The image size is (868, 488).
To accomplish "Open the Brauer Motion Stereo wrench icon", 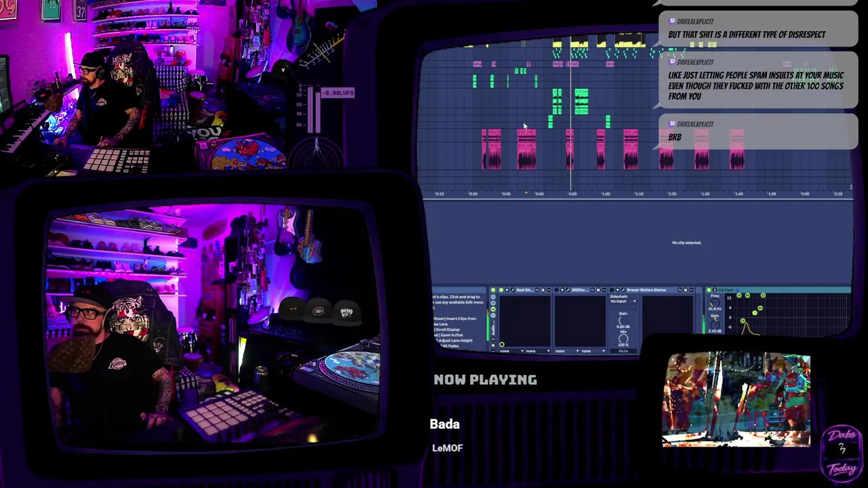I will [623, 290].
